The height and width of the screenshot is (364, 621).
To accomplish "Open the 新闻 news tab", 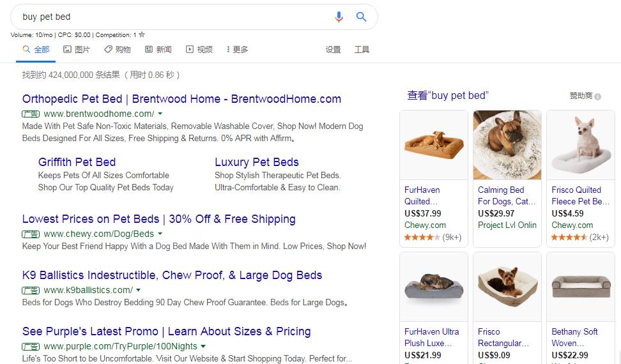I will coord(158,49).
